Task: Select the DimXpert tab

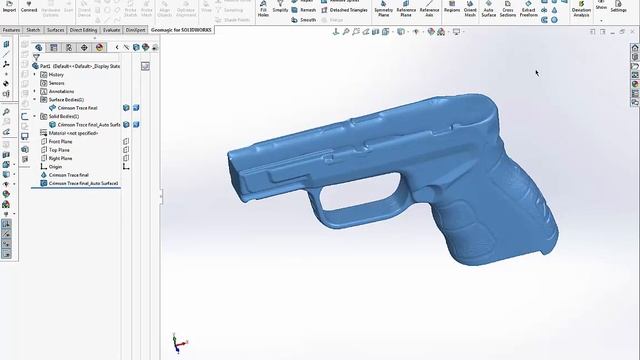Action: click(135, 30)
